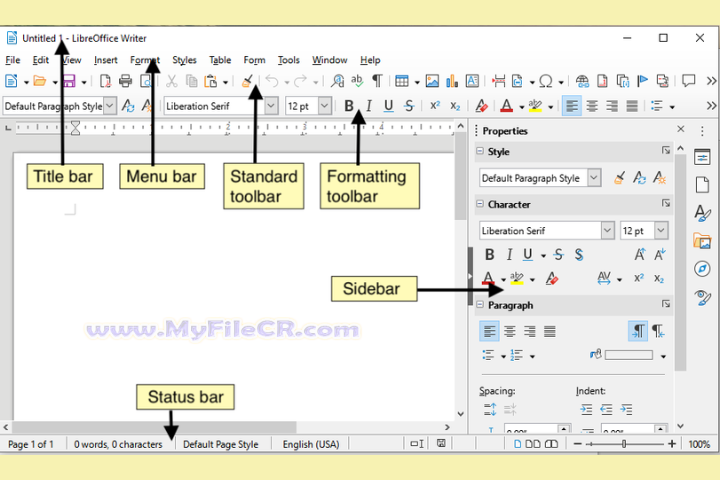The height and width of the screenshot is (480, 720).
Task: Click the word count in status bar
Action: pos(118,444)
